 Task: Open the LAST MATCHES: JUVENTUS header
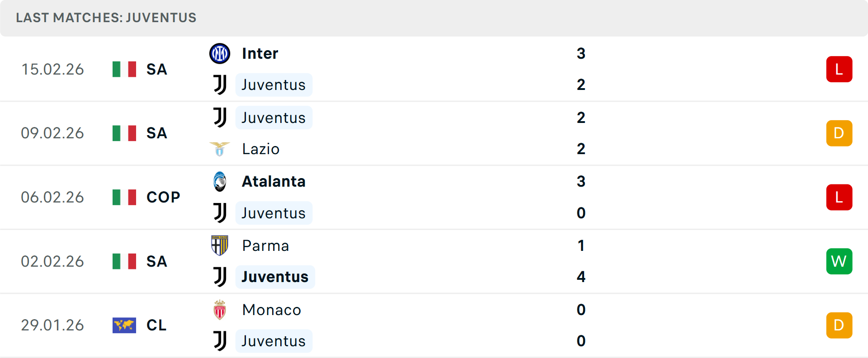[106, 18]
